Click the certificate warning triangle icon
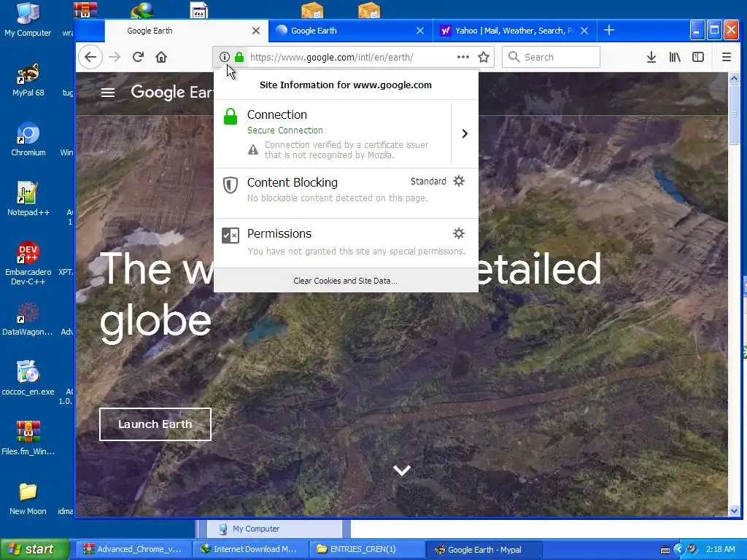Screen dimensions: 747x560 pyautogui.click(x=253, y=150)
